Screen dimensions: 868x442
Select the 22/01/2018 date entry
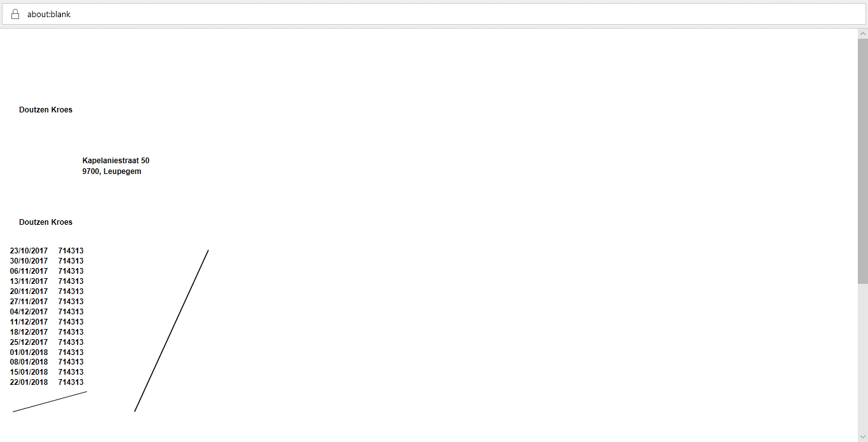29,382
